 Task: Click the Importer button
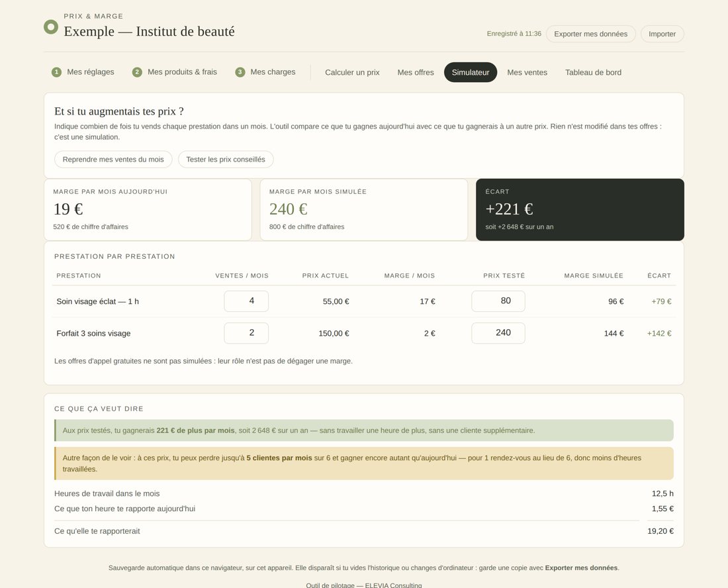coord(662,34)
